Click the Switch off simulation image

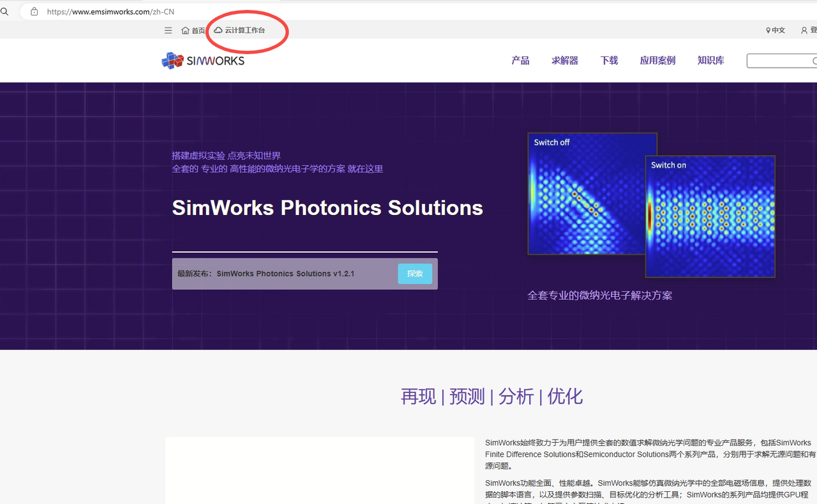(x=586, y=193)
